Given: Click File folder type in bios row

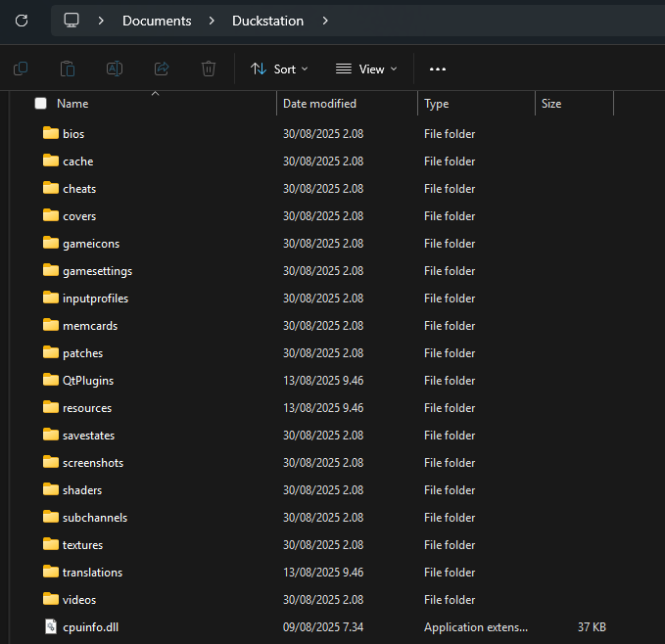Looking at the screenshot, I should pyautogui.click(x=450, y=134).
